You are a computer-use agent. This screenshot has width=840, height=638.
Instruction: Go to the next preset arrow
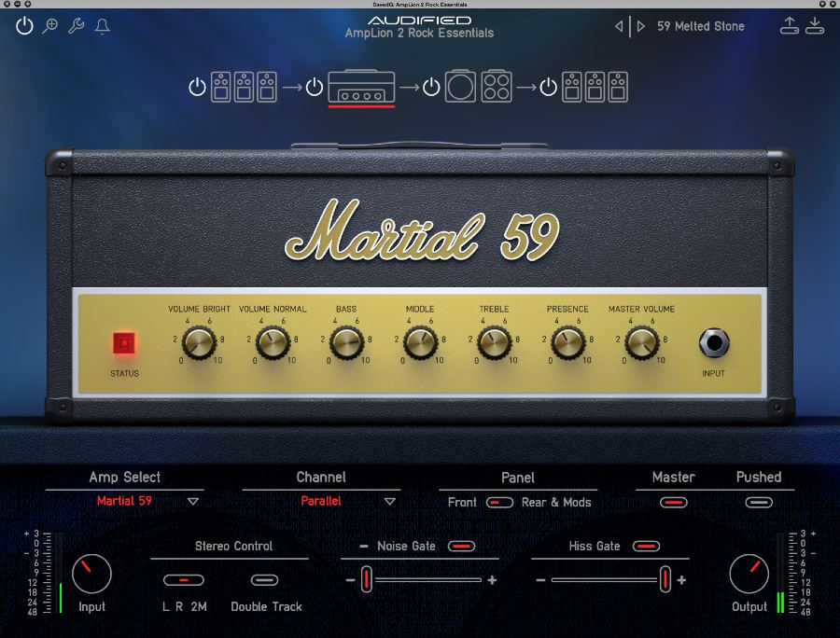pos(641,26)
